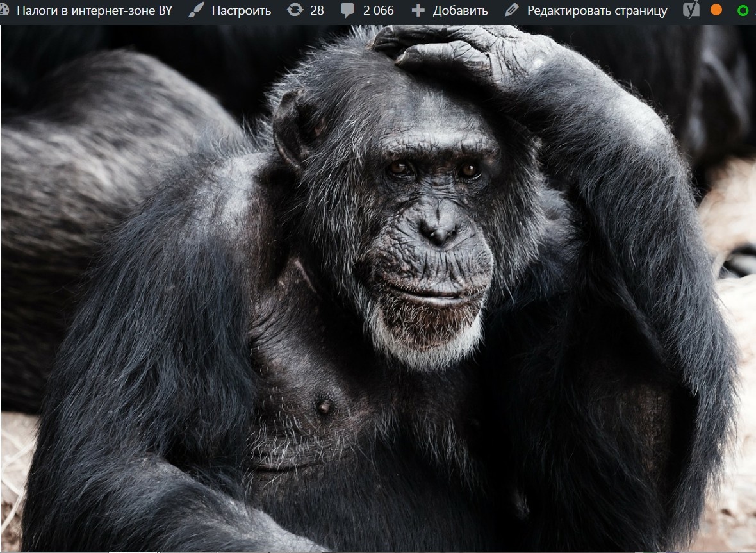Viewport: 756px width, 553px height.
Task: Open the Настроить customizer link
Action: (241, 11)
